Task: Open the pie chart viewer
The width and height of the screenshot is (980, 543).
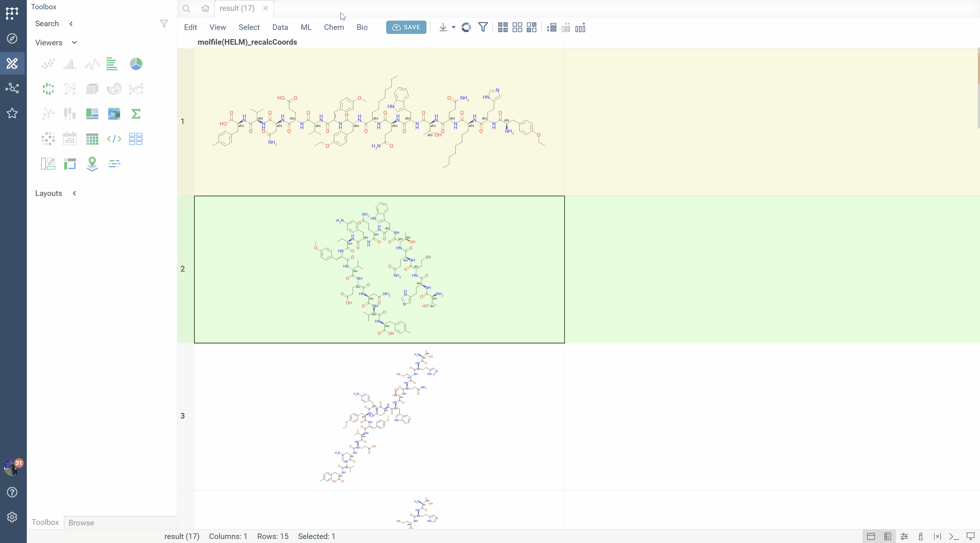Action: pos(136,64)
